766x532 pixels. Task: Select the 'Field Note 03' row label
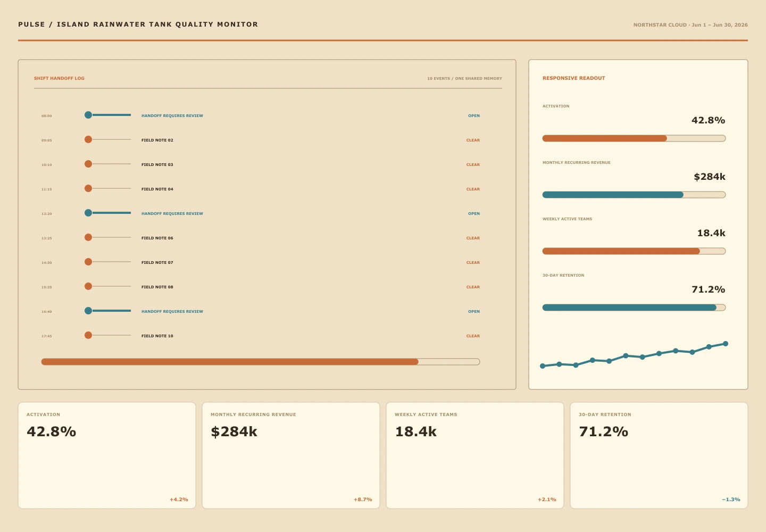pyautogui.click(x=157, y=164)
